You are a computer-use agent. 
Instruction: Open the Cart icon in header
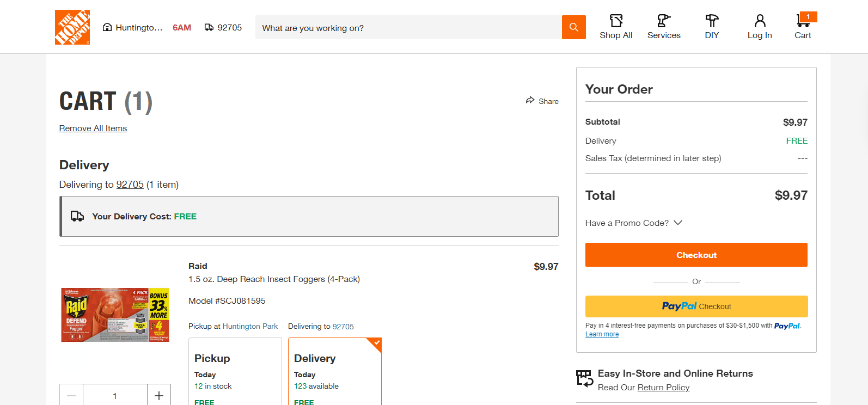pos(803,21)
